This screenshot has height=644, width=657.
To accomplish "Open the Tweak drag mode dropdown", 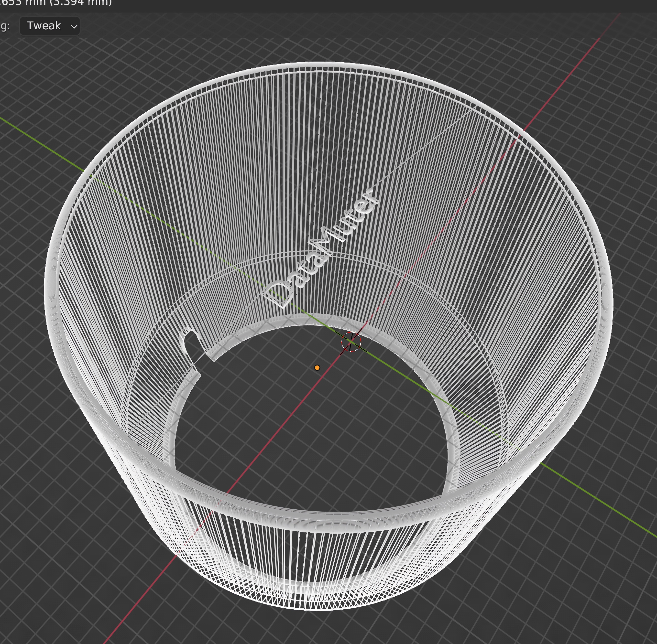I will [49, 26].
